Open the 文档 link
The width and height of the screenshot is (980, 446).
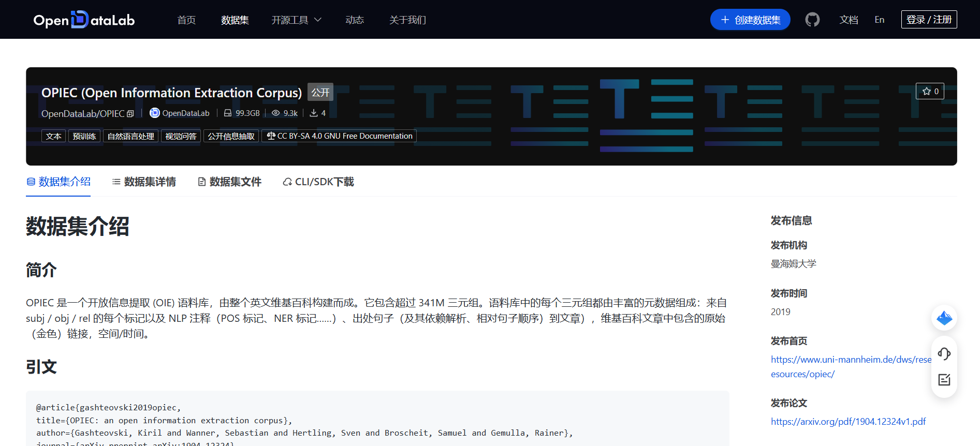849,20
